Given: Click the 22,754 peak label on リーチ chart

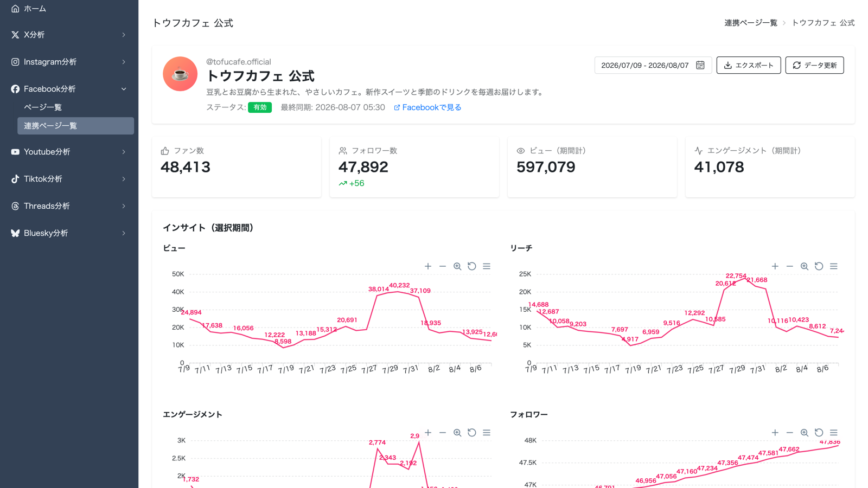Looking at the screenshot, I should pyautogui.click(x=736, y=276).
